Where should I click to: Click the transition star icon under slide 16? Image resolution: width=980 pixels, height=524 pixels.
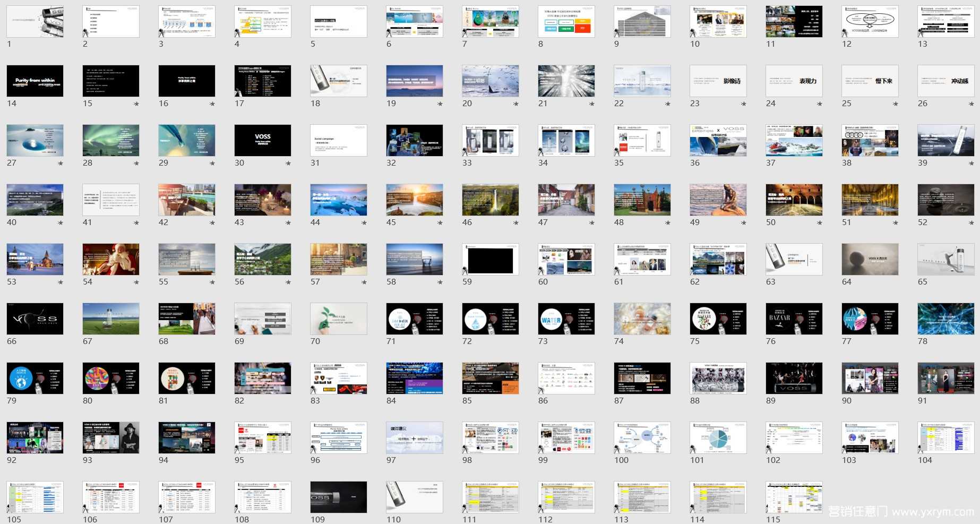(x=212, y=104)
